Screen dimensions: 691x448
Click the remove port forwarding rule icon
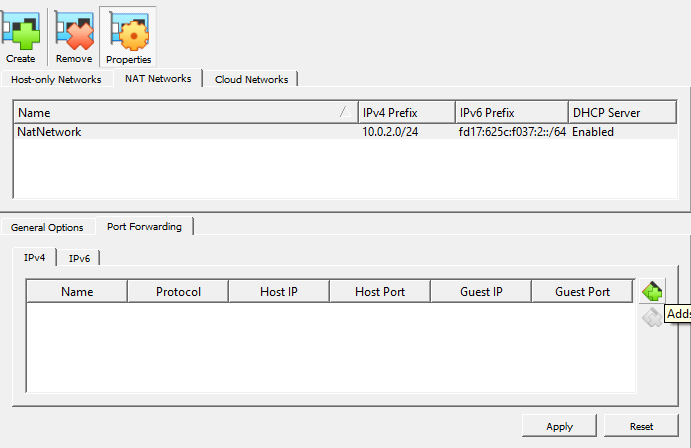point(652,318)
